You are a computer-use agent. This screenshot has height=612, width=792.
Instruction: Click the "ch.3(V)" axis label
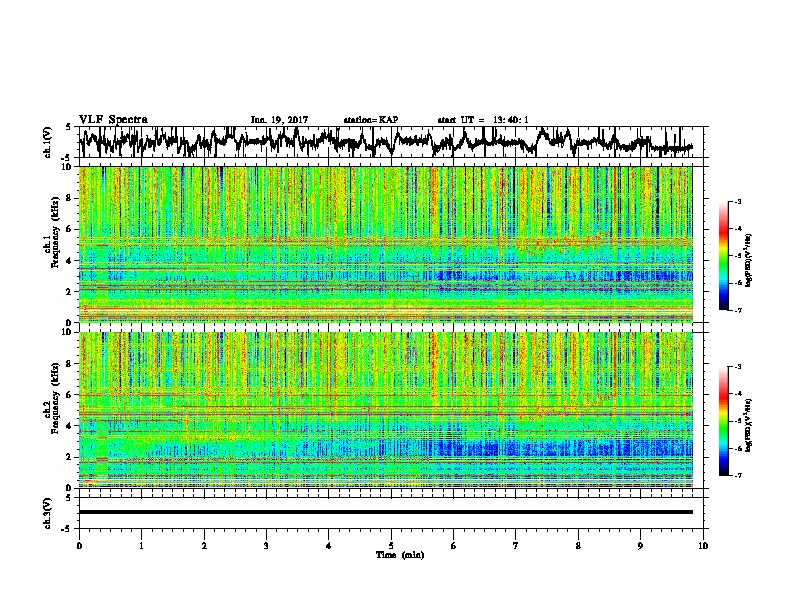tap(48, 513)
